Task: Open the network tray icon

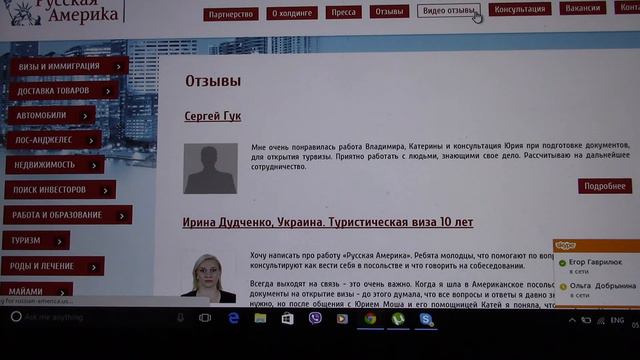Action: pos(601,321)
